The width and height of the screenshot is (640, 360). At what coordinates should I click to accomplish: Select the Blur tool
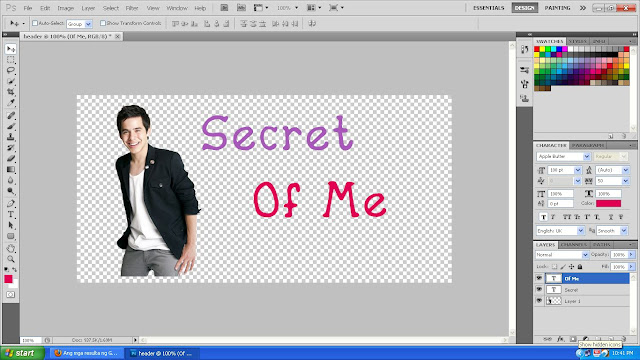pyautogui.click(x=11, y=180)
